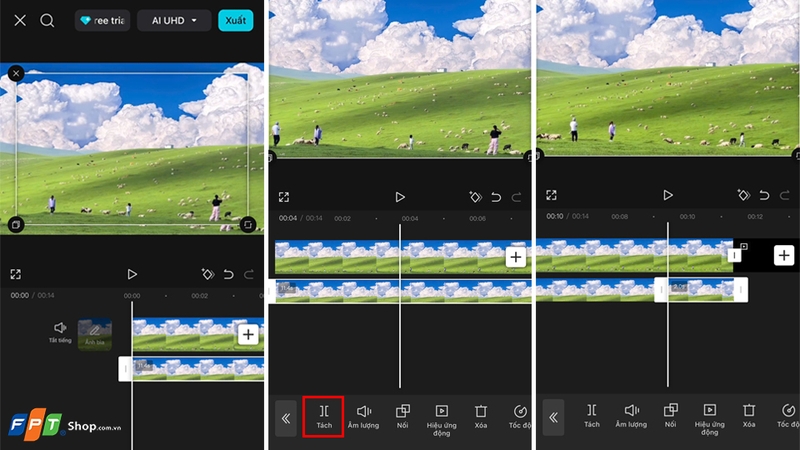The height and width of the screenshot is (450, 800).
Task: Tap the 00:04 ruler mark in the middle panel
Action: click(410, 218)
